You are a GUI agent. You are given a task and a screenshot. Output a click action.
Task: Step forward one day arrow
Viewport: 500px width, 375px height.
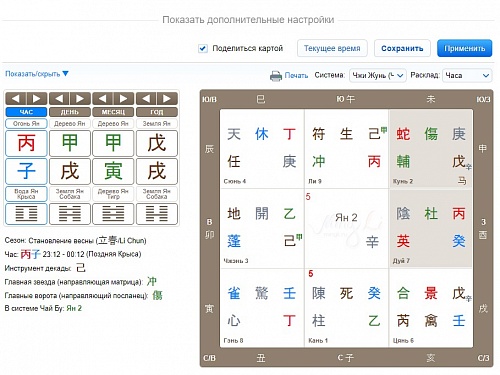tap(80, 99)
